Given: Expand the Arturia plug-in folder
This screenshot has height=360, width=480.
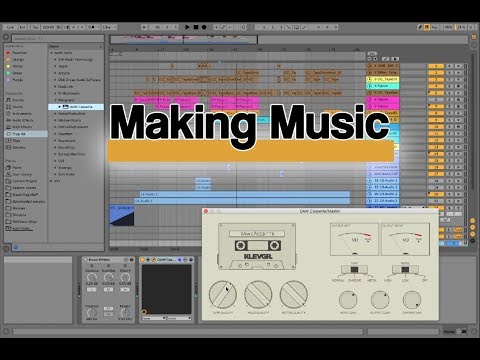Looking at the screenshot, I should coord(56,73).
